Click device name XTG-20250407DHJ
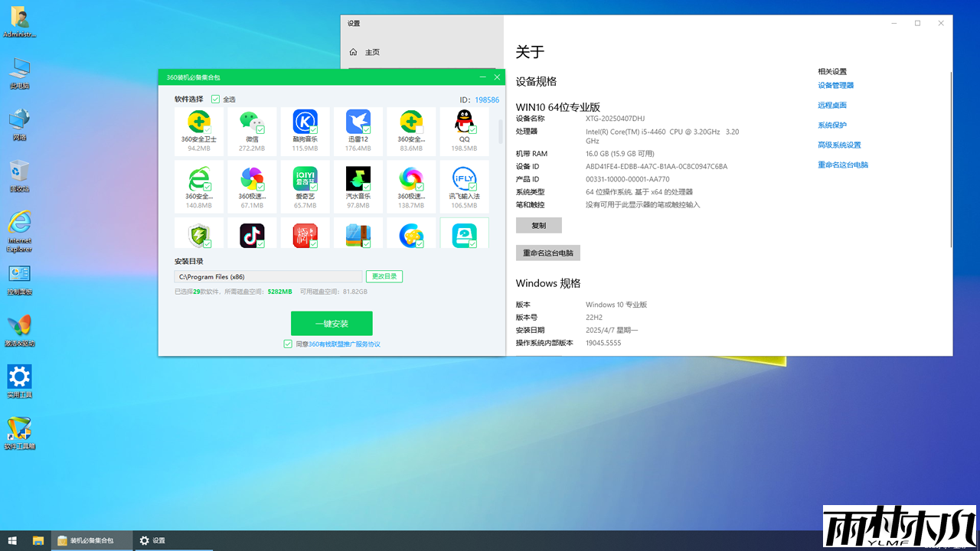 [x=616, y=119]
